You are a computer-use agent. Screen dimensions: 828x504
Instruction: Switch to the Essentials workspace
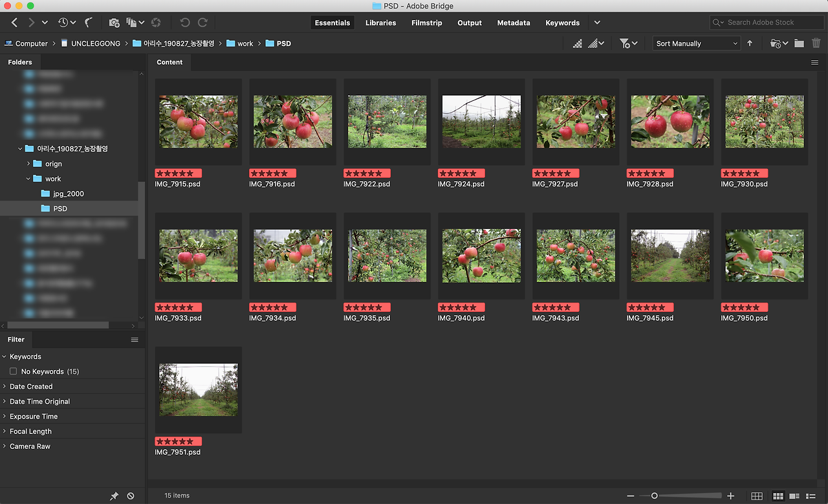[332, 23]
